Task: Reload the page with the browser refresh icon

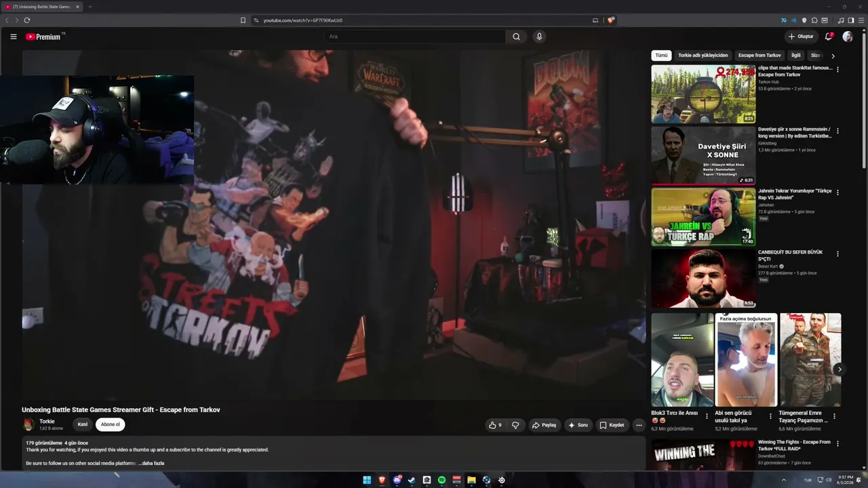Action: click(27, 20)
